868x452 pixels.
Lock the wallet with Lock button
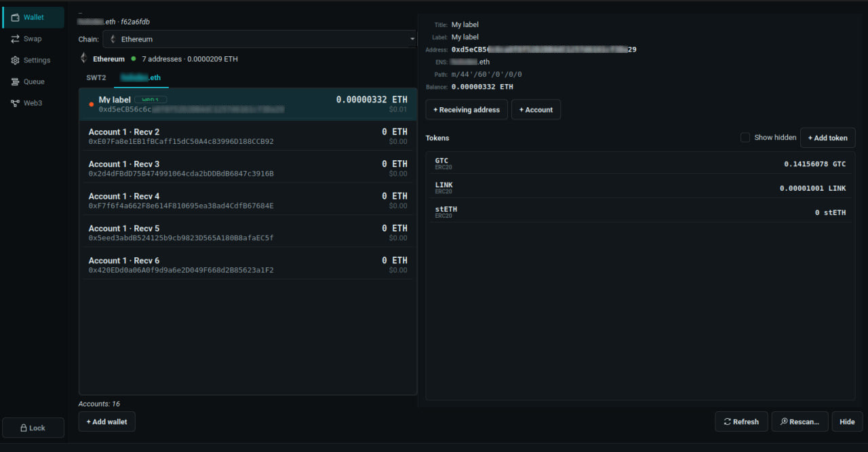(33, 428)
